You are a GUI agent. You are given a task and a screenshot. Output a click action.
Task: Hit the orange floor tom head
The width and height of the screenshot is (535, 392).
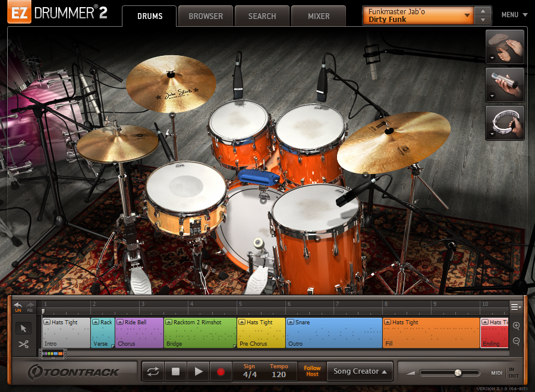click(x=316, y=208)
